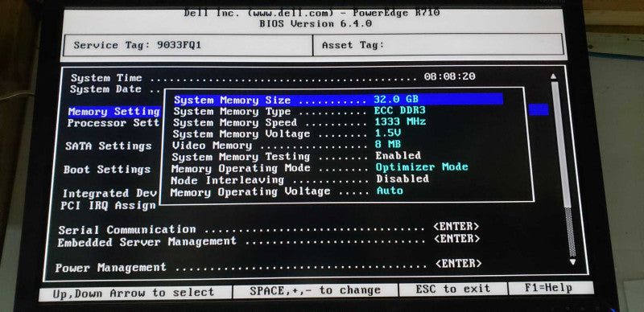This screenshot has width=644, height=312.
Task: Select the Serial Communication row
Action: [269, 229]
